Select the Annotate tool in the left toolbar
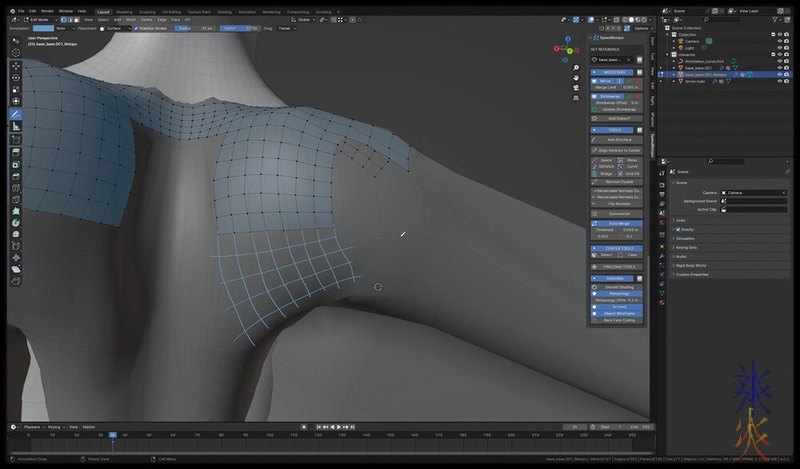The width and height of the screenshot is (800, 469). [16, 115]
